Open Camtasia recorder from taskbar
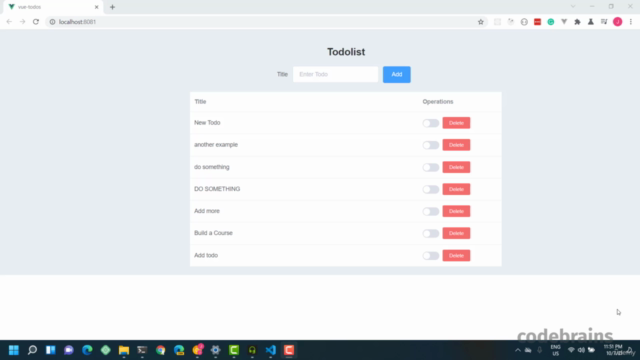This screenshot has height=360, width=640. 289,350
